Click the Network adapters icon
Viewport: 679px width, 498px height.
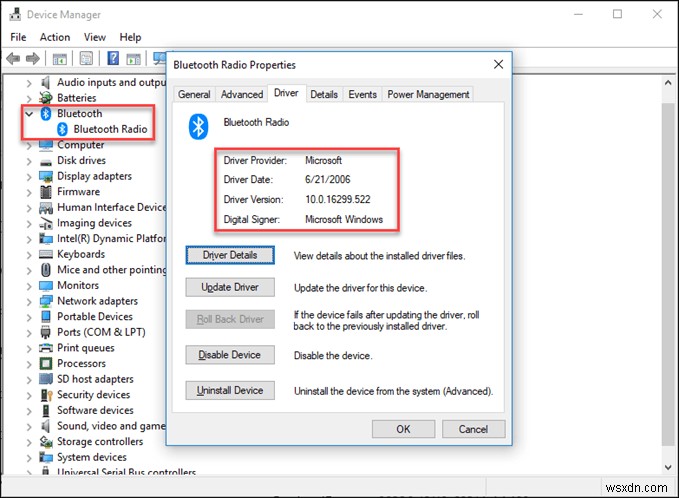[46, 301]
